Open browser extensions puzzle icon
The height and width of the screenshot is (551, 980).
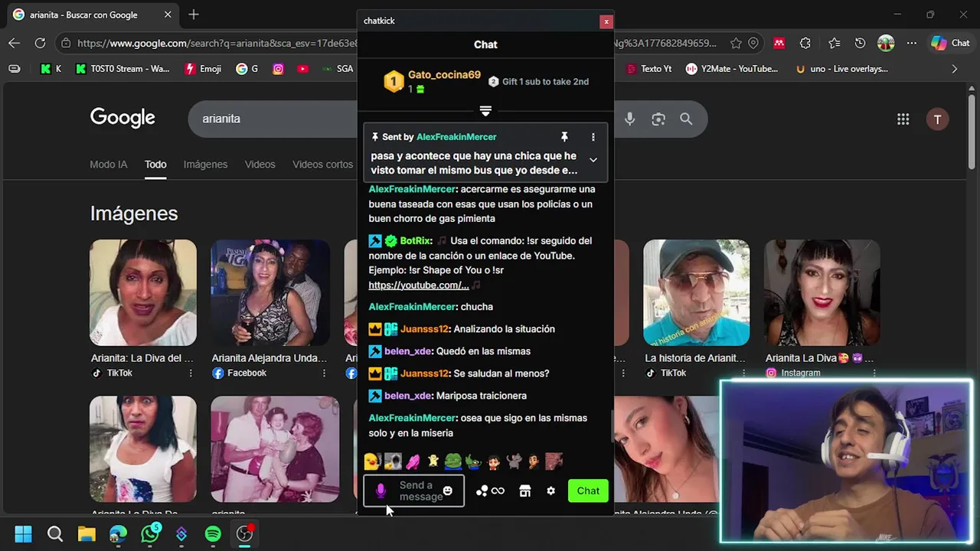tap(805, 44)
